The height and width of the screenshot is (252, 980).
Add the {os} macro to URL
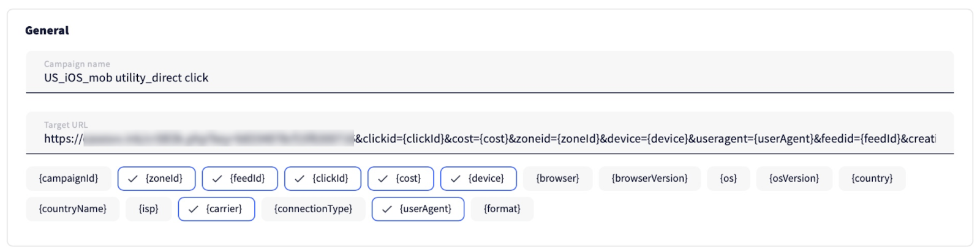pos(728,179)
